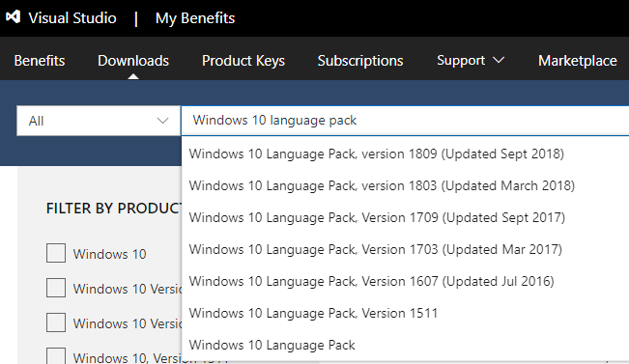629x364 pixels.
Task: Open the Support menu chevron
Action: point(499,60)
